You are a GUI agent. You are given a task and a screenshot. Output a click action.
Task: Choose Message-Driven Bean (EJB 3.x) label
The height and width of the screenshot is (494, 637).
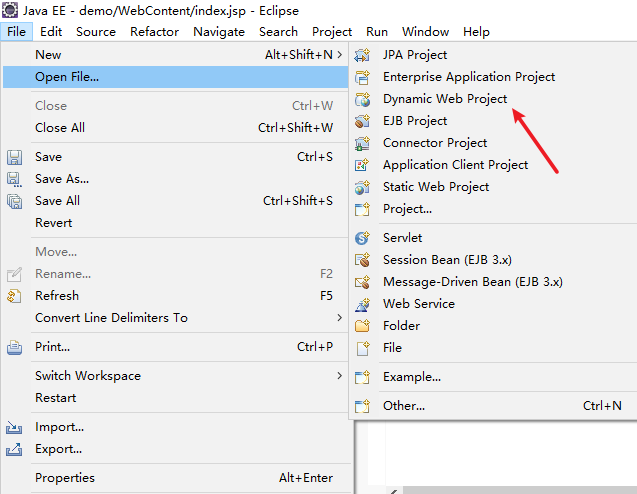[x=473, y=282]
